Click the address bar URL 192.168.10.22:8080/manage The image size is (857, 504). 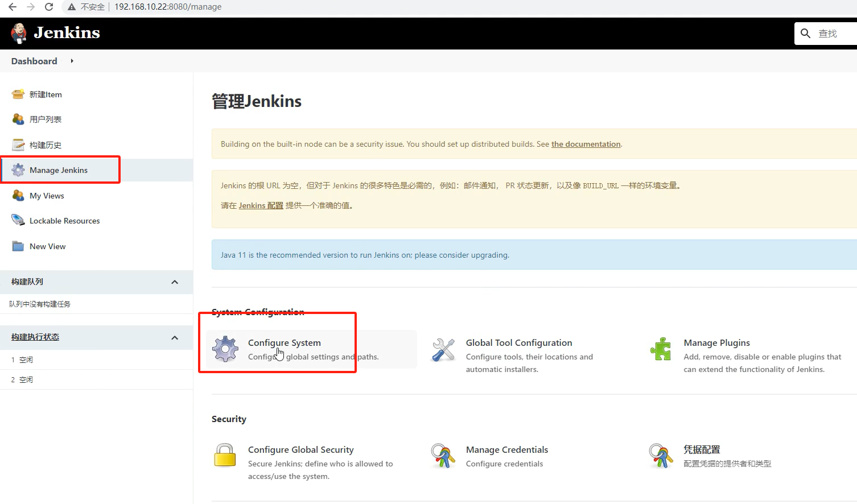click(168, 7)
